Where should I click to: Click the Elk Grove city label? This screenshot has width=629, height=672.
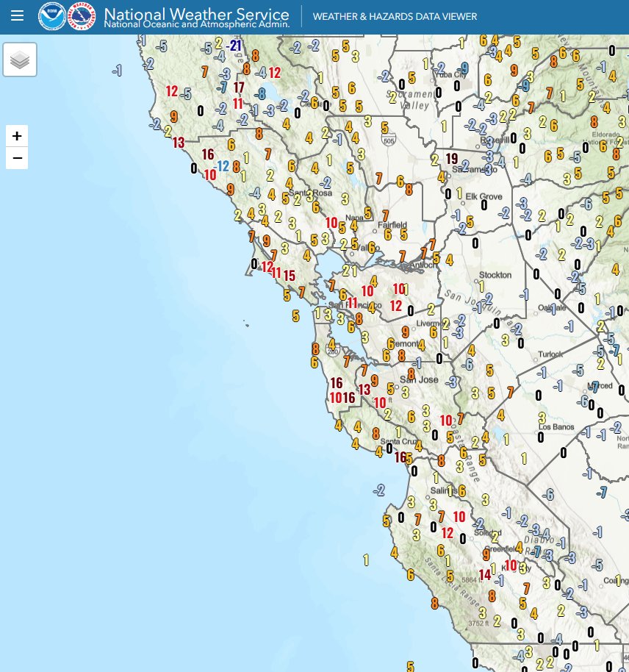484,196
